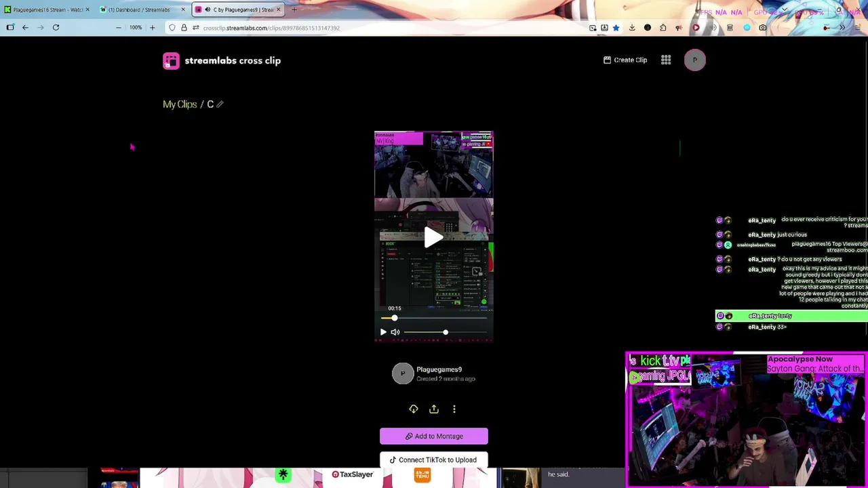Open a new browser tab
Viewport: 868px width, 488px height.
(x=294, y=9)
